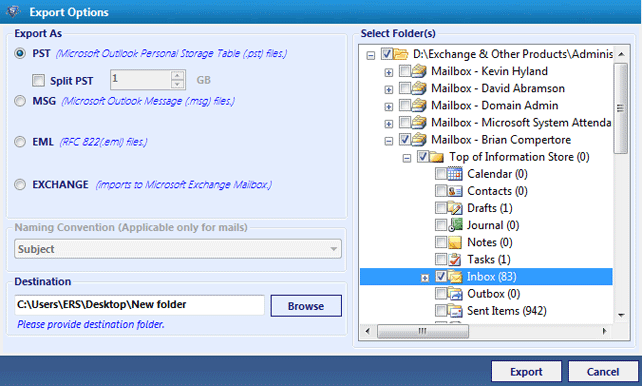Click the Domain Admin mailbox icon
This screenshot has height=386, width=642.
coord(419,105)
